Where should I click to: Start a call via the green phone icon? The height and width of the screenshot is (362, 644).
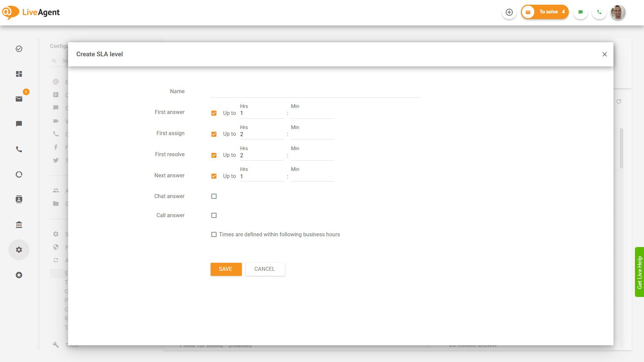click(599, 12)
